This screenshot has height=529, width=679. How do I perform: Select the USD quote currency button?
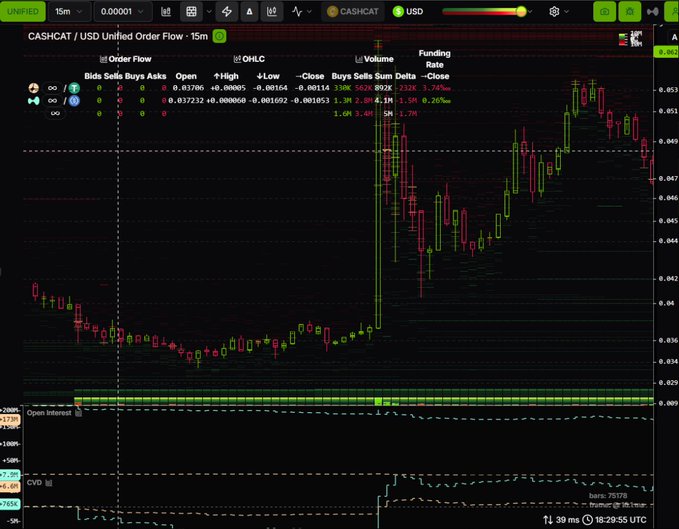click(x=408, y=12)
